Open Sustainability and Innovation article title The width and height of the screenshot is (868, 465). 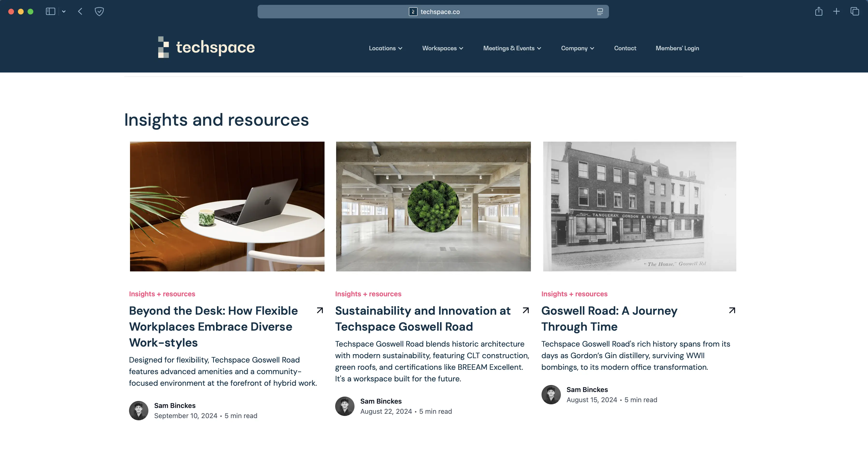click(x=423, y=319)
